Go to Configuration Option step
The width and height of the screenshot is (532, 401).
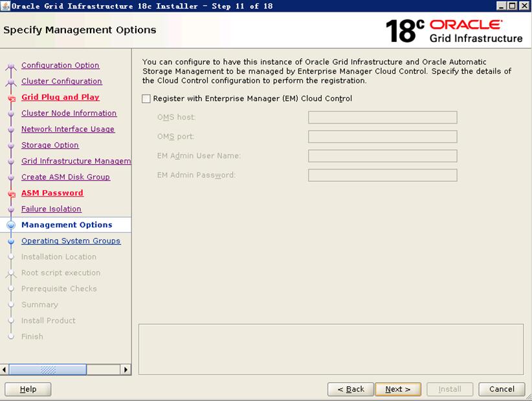pos(60,65)
